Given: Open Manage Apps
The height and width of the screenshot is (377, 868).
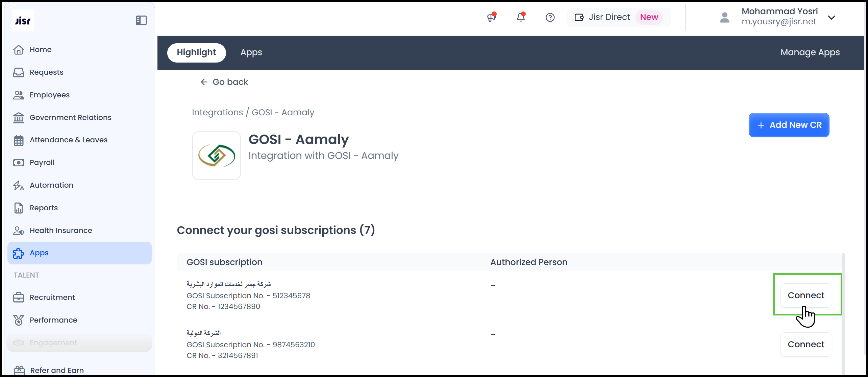Looking at the screenshot, I should point(810,52).
